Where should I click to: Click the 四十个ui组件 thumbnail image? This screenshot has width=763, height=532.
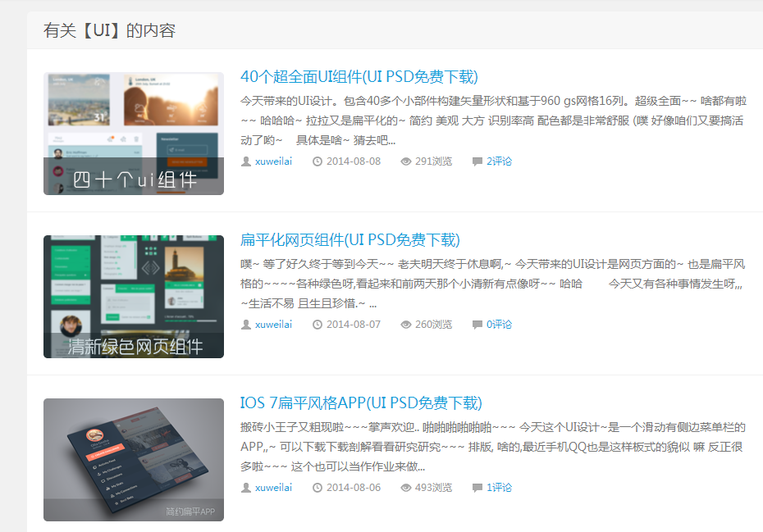(x=133, y=133)
